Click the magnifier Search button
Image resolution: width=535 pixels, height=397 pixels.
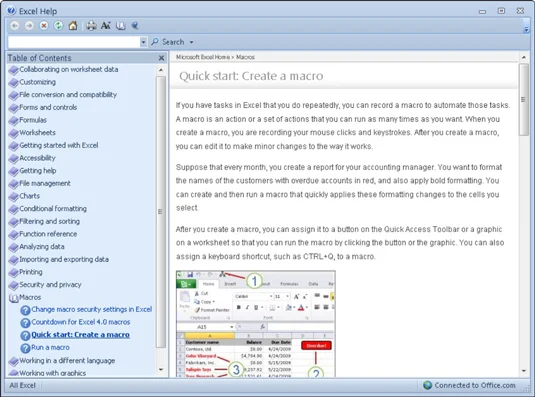click(168, 42)
